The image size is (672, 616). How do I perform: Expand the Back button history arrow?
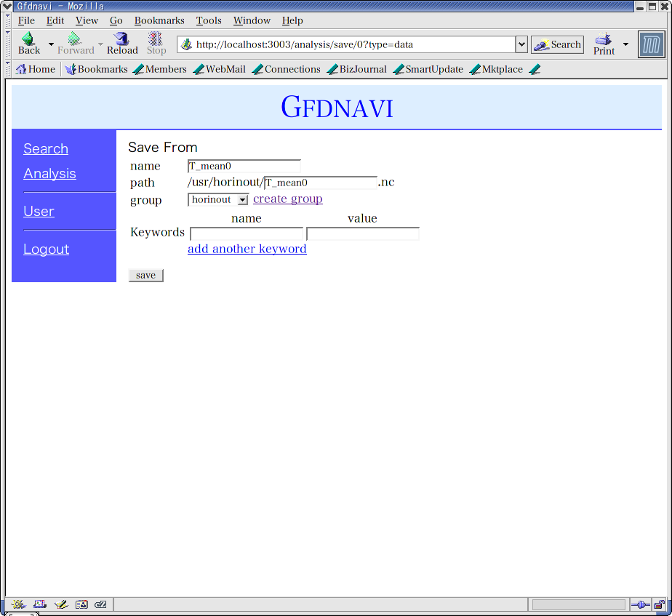51,44
